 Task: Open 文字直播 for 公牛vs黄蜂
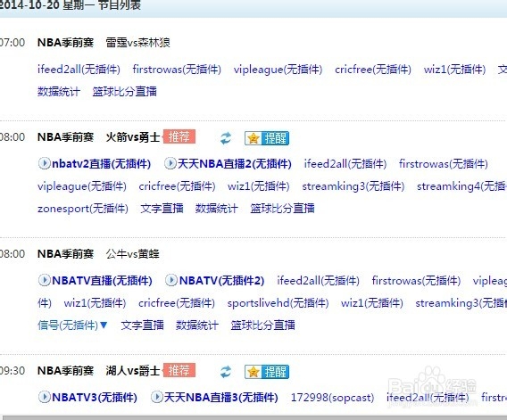pos(142,325)
